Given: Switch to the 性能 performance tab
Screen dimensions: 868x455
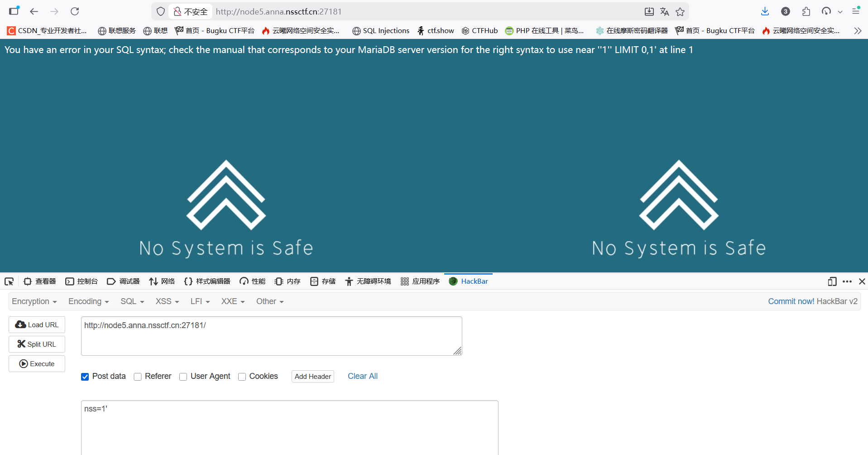Looking at the screenshot, I should [252, 281].
